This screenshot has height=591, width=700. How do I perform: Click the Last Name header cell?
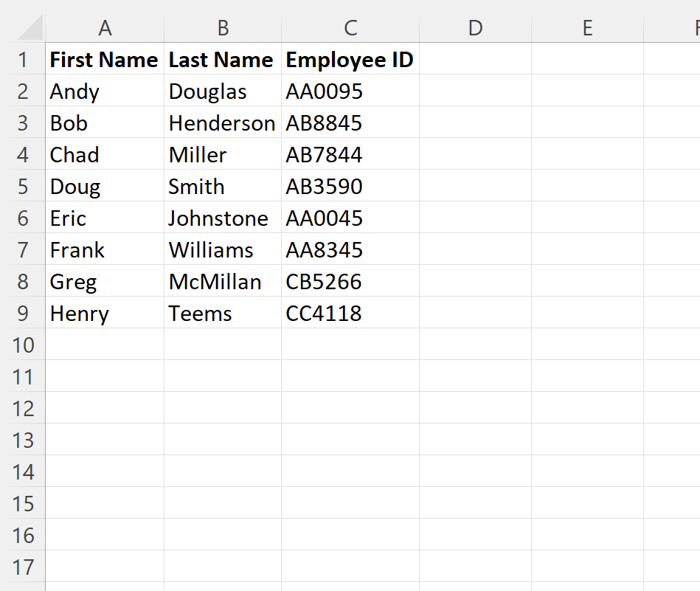click(221, 60)
